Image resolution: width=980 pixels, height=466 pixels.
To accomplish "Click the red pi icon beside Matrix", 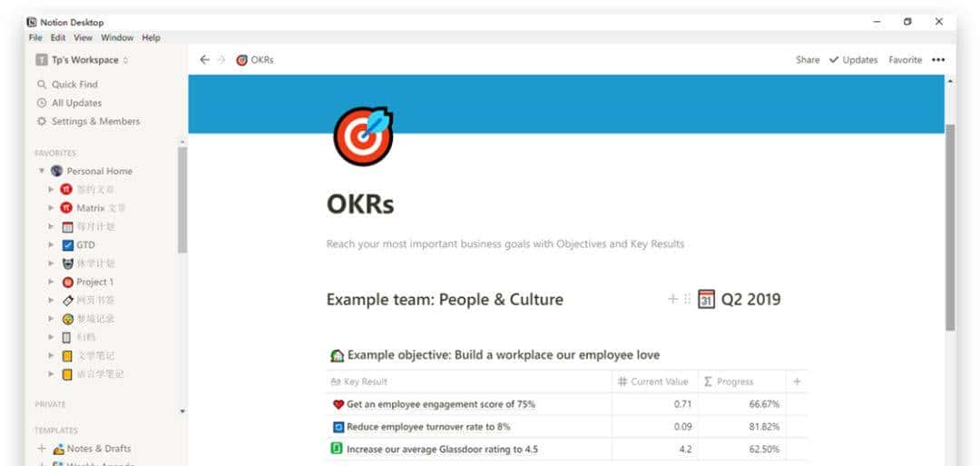I will pyautogui.click(x=66, y=208).
